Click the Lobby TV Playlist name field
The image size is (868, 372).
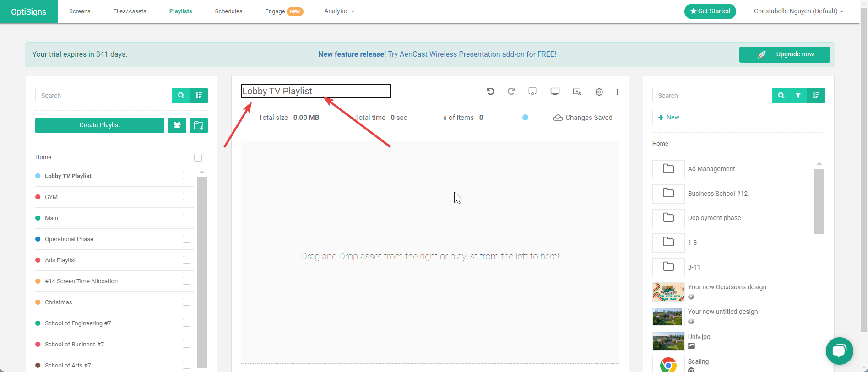click(x=316, y=91)
